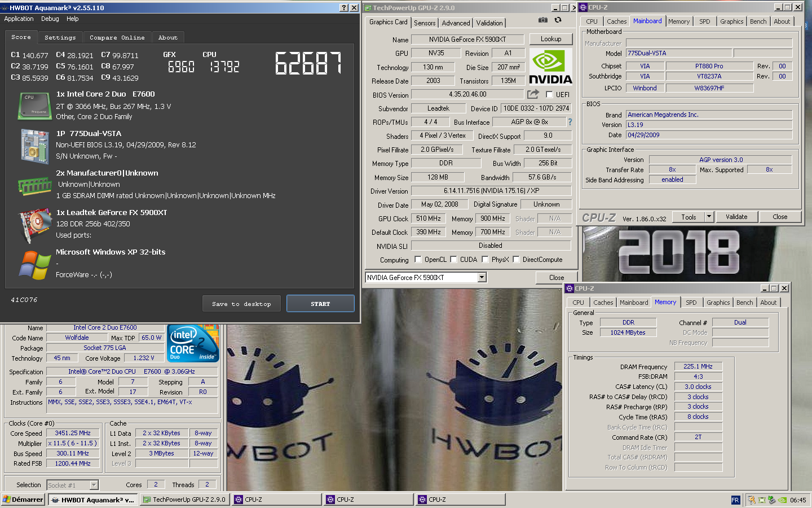The image size is (812, 508).
Task: Open SPD tab in Mainboard CPU-Z window
Action: coord(705,21)
